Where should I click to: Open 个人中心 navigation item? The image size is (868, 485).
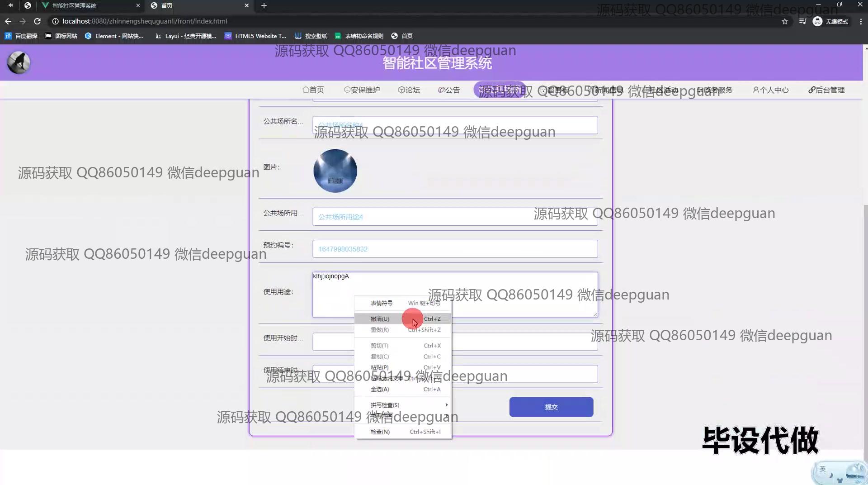point(771,90)
